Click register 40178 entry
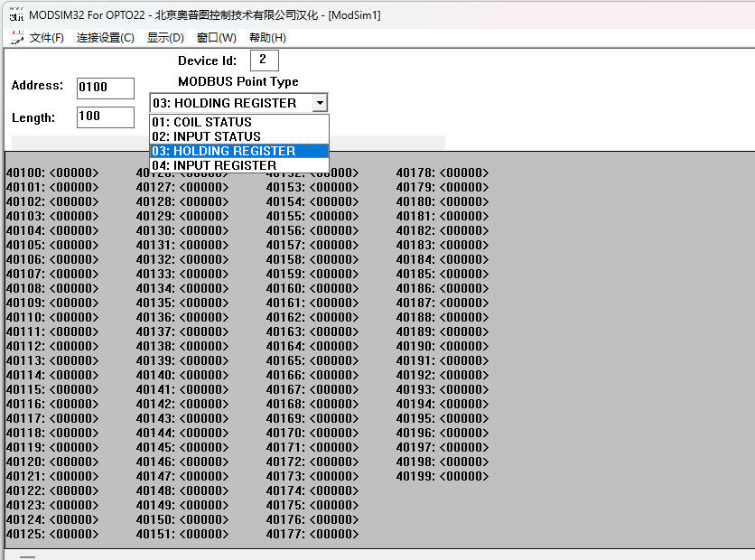 [x=443, y=173]
